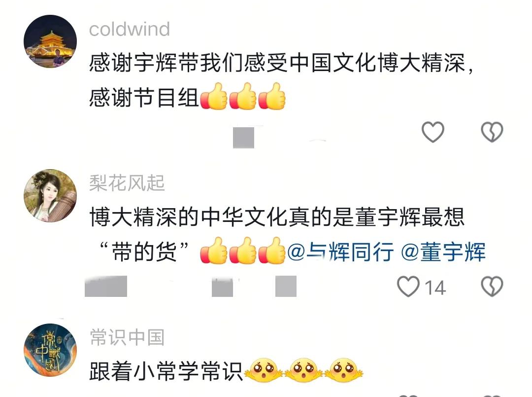Select the coldwind username
The image size is (532, 397).
[129, 29]
